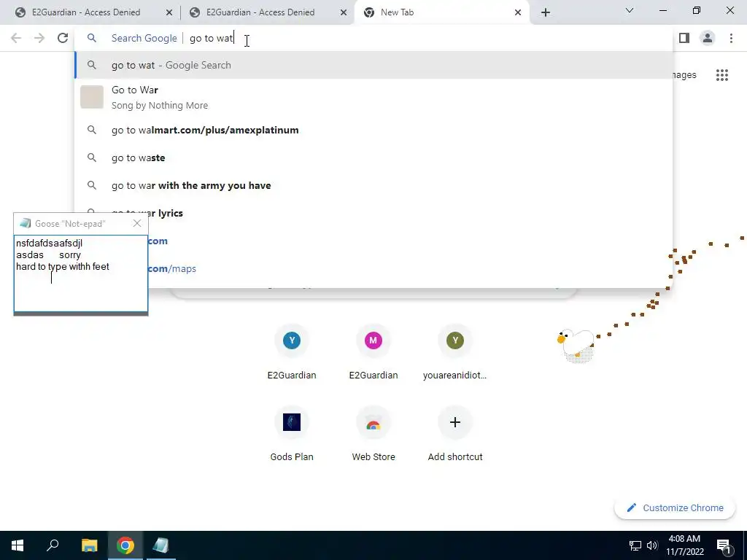Switch to first E2Guardian - Access Denied tab
This screenshot has width=747, height=560.
tap(86, 12)
